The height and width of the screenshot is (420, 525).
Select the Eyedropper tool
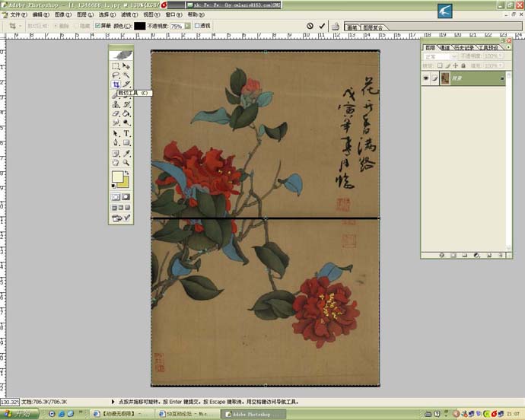(x=126, y=154)
